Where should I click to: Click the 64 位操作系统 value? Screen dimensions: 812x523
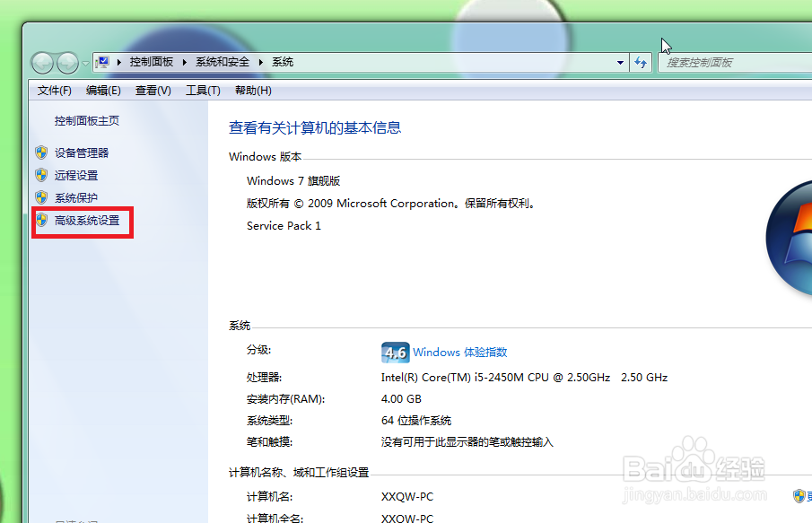(x=416, y=421)
